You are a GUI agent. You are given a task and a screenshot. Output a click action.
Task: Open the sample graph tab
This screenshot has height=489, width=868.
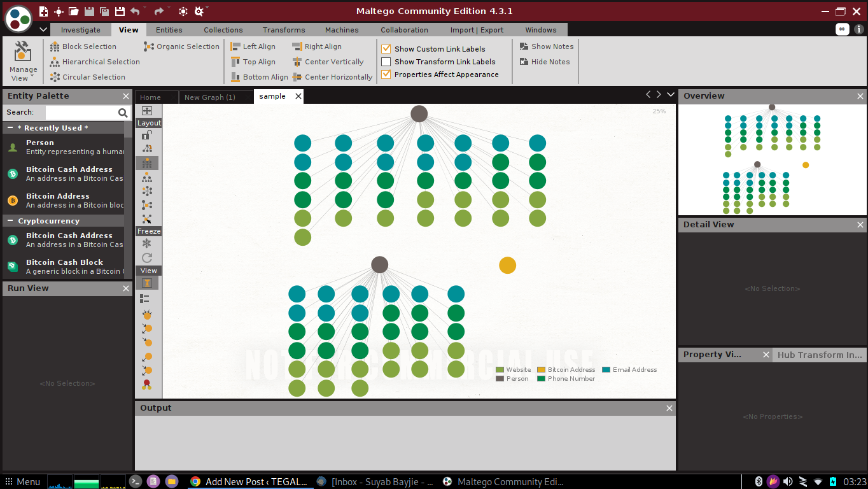click(272, 96)
